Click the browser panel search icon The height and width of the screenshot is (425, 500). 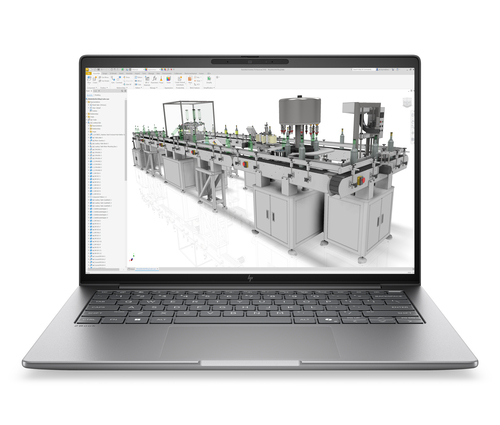[122, 91]
